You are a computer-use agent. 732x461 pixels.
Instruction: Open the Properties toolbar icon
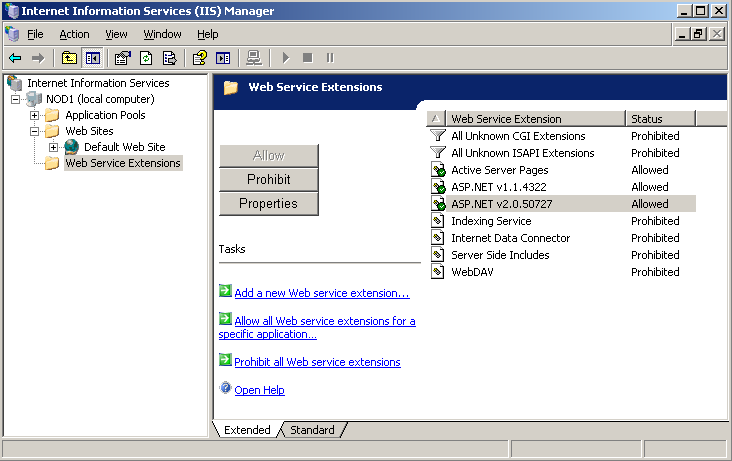122,58
